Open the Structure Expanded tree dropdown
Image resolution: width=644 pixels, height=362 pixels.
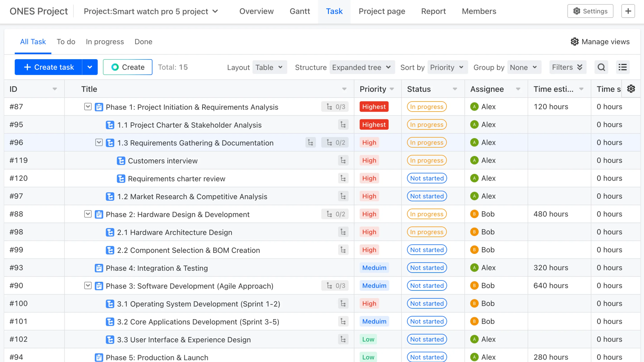(362, 67)
